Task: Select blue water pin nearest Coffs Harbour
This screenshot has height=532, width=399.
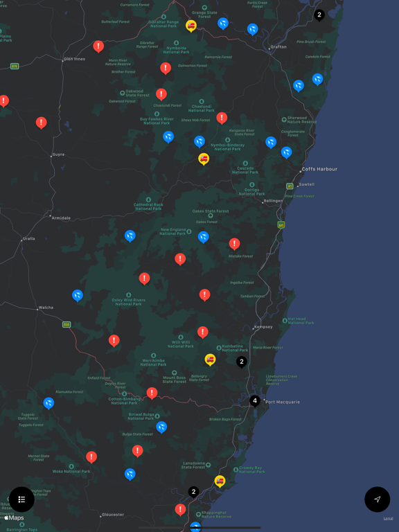Action: pyautogui.click(x=286, y=152)
